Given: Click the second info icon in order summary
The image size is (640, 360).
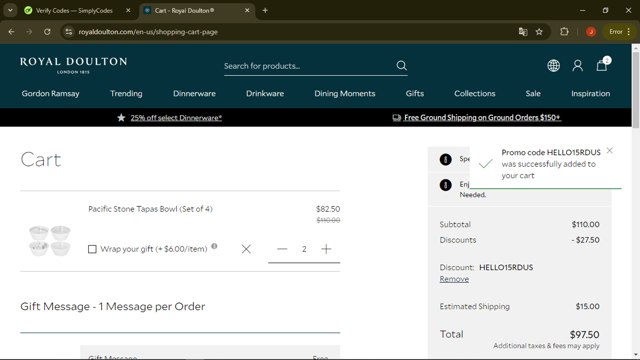Looking at the screenshot, I should [x=445, y=185].
